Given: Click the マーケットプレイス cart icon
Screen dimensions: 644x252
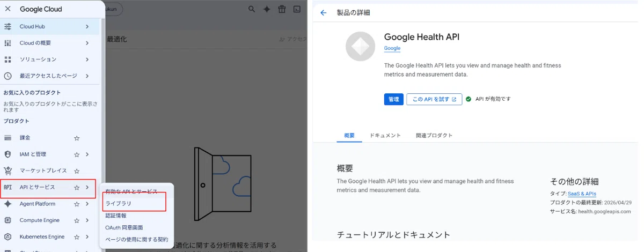Looking at the screenshot, I should (8, 171).
